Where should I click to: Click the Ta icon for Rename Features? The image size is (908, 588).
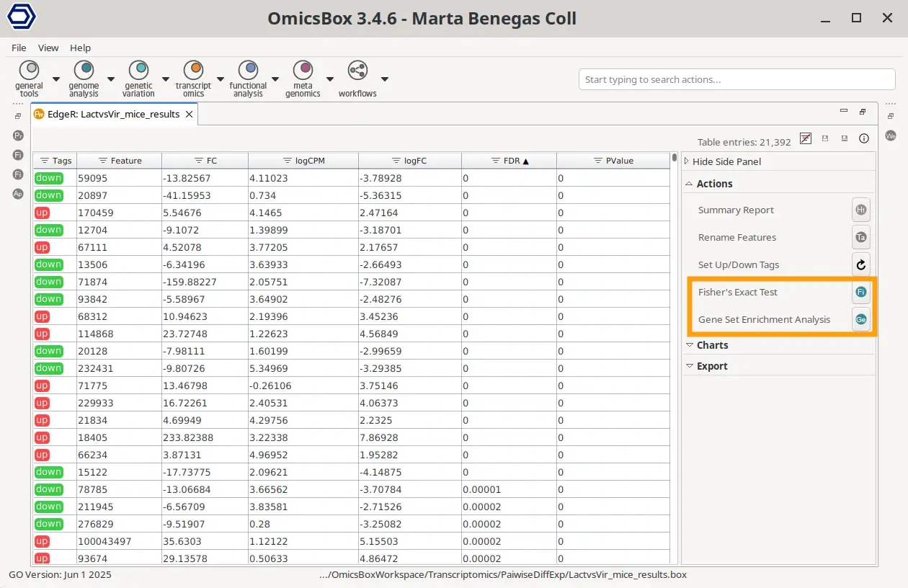(x=861, y=237)
